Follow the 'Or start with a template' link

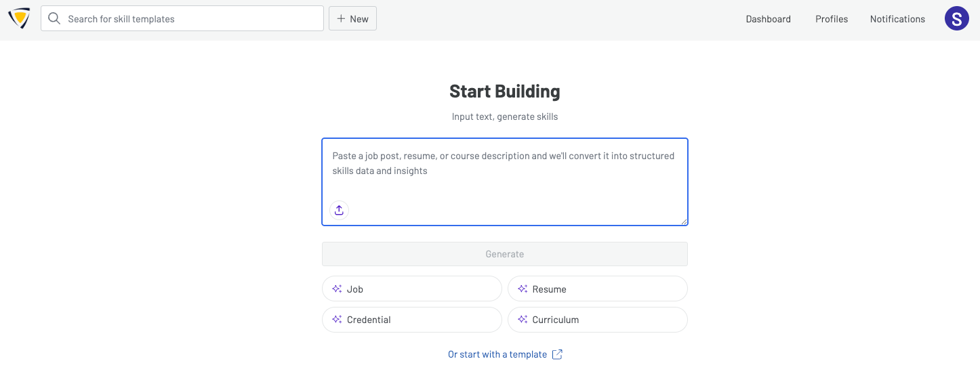pyautogui.click(x=497, y=354)
